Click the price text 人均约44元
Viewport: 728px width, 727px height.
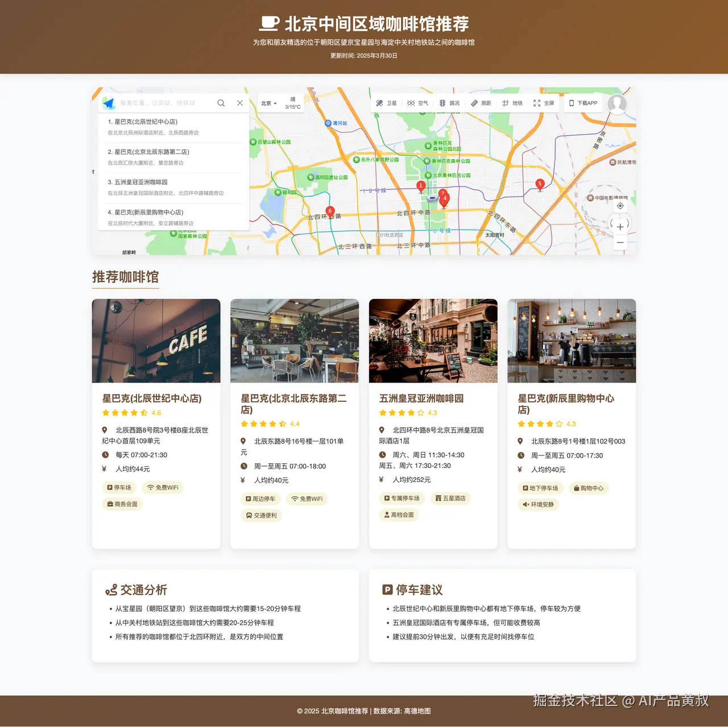pos(133,470)
